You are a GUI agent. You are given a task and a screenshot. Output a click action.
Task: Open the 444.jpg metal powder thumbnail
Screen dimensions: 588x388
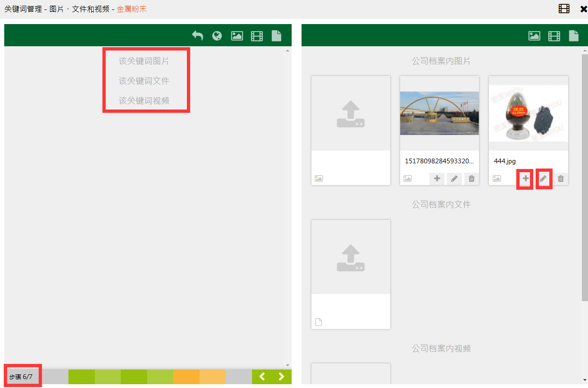pos(528,114)
